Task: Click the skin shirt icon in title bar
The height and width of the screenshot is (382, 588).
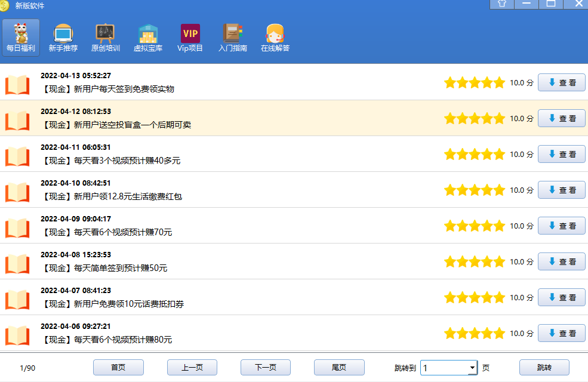Action: pos(502,4)
